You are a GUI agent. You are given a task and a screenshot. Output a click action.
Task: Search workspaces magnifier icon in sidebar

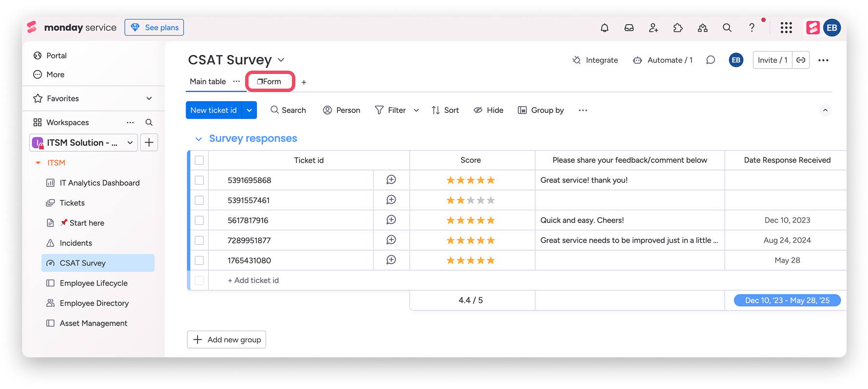pos(149,122)
